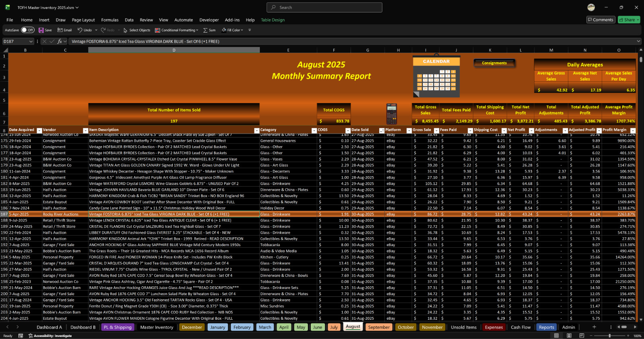Image resolution: width=644 pixels, height=339 pixels.
Task: Click the calculator picture icon
Action: pyautogui.click(x=391, y=114)
